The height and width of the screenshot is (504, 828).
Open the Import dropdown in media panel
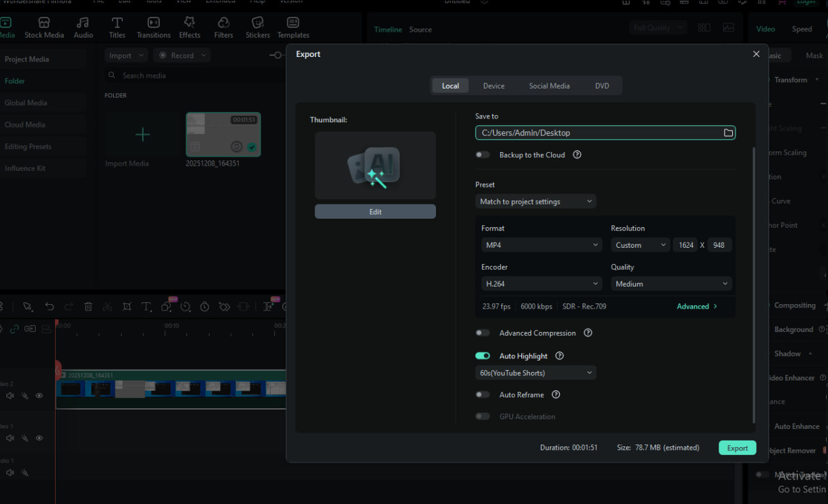tap(126, 56)
